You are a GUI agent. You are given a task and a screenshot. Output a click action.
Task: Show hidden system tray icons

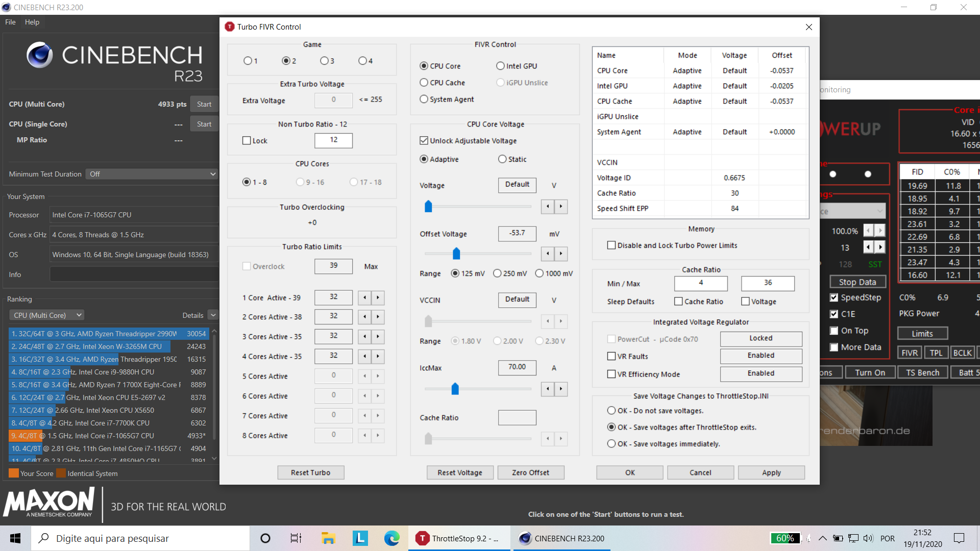[823, 538]
